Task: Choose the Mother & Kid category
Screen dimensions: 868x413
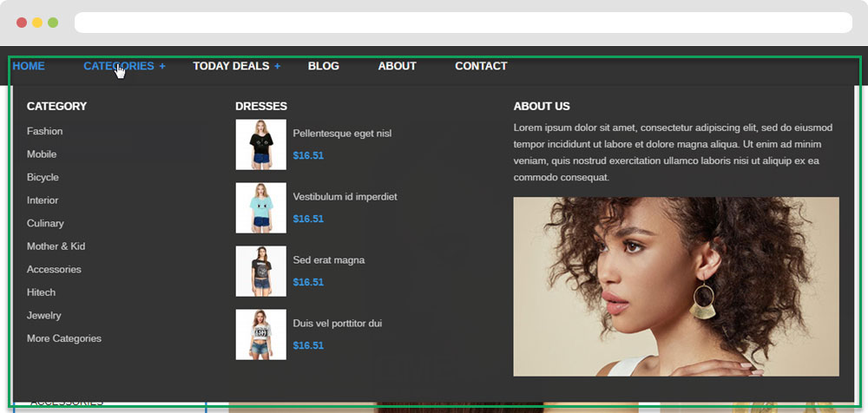Action: coord(56,246)
